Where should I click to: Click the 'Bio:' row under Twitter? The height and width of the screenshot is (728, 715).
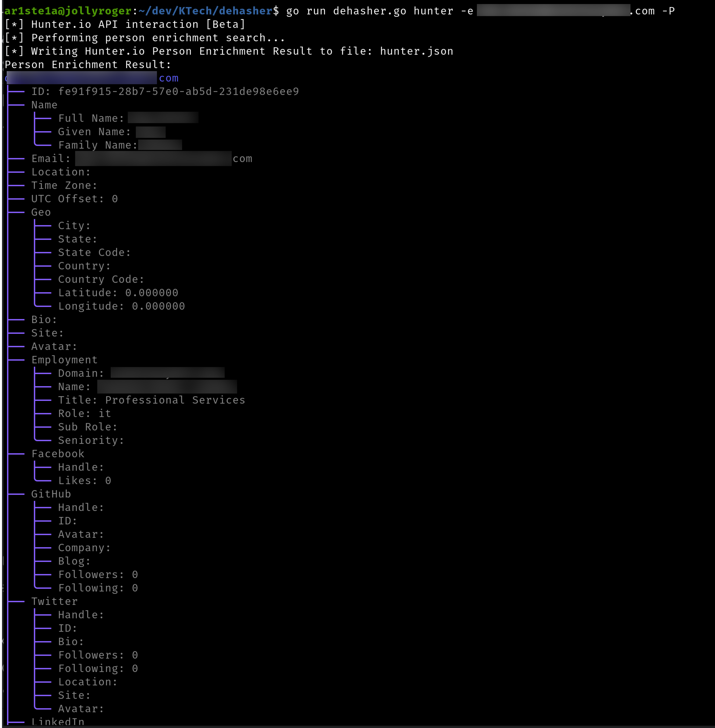71,642
